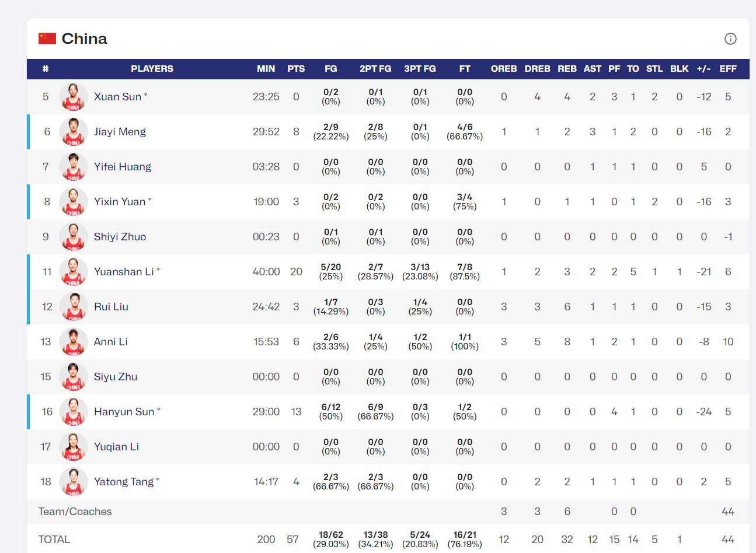This screenshot has width=756, height=553.
Task: Open Xuan Sun's player photo
Action: pyautogui.click(x=74, y=97)
